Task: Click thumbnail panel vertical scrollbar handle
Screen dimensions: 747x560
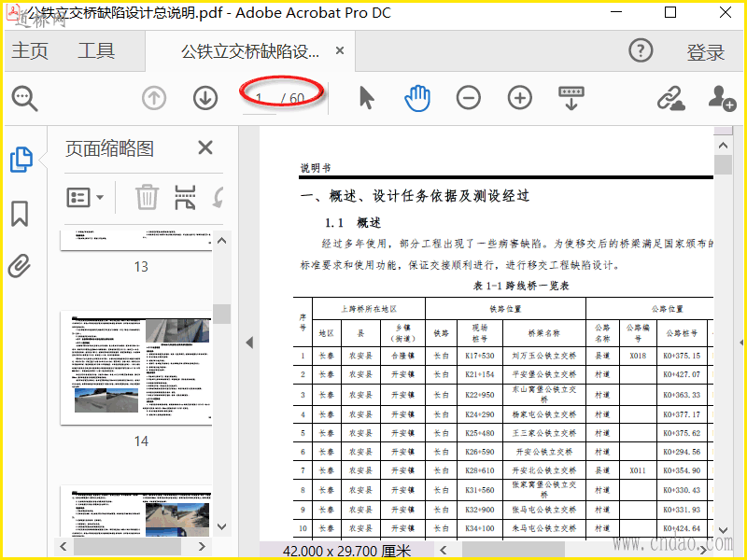Action: pyautogui.click(x=221, y=314)
